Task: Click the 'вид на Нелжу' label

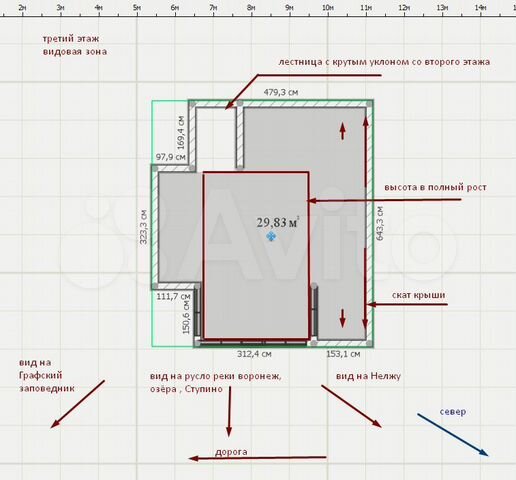Action: click(x=368, y=376)
